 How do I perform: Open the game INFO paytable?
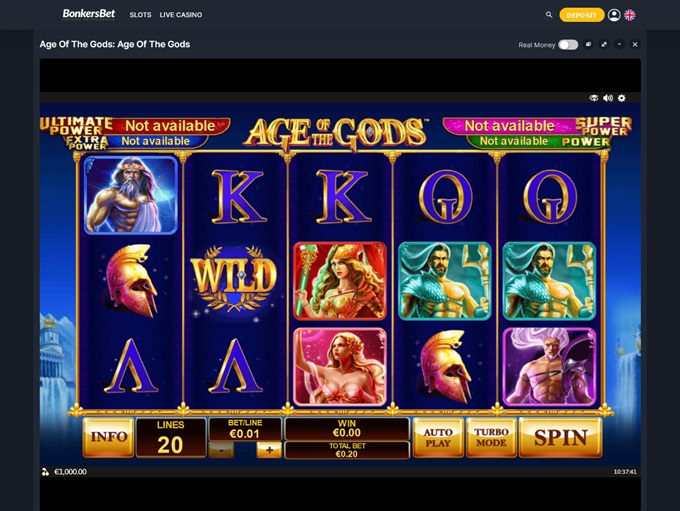click(108, 437)
